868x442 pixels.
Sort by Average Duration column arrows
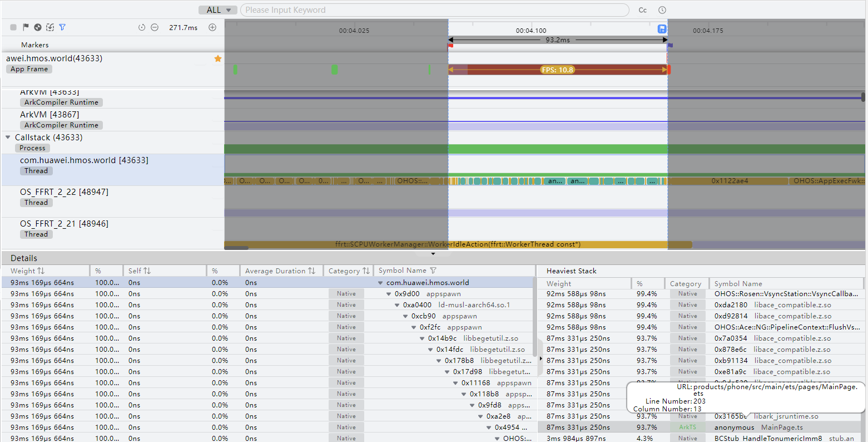click(x=312, y=271)
